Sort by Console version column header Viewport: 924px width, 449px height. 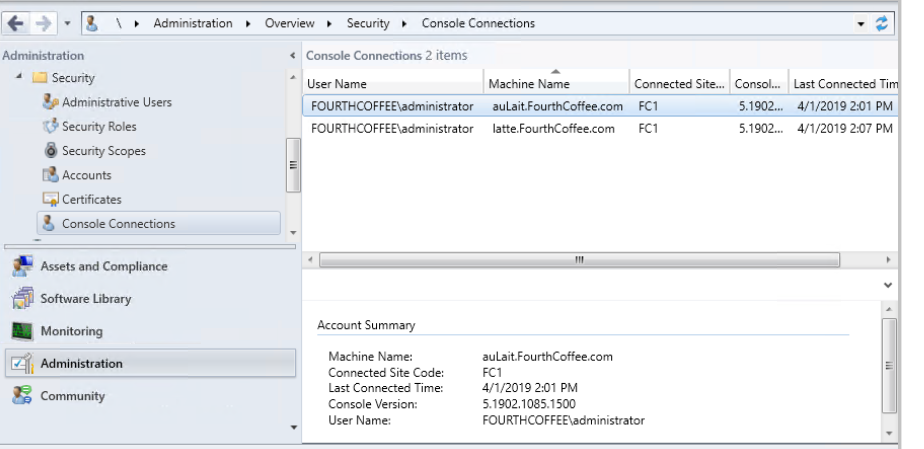click(x=759, y=84)
